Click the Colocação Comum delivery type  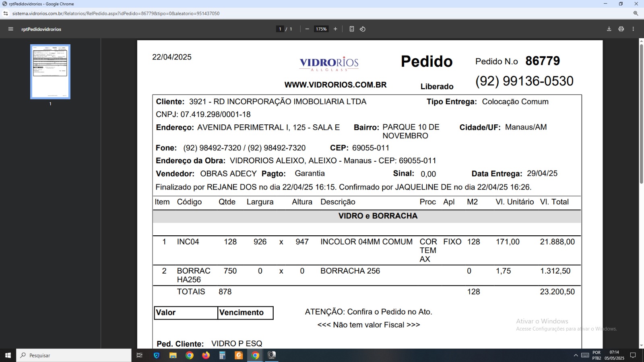515,102
